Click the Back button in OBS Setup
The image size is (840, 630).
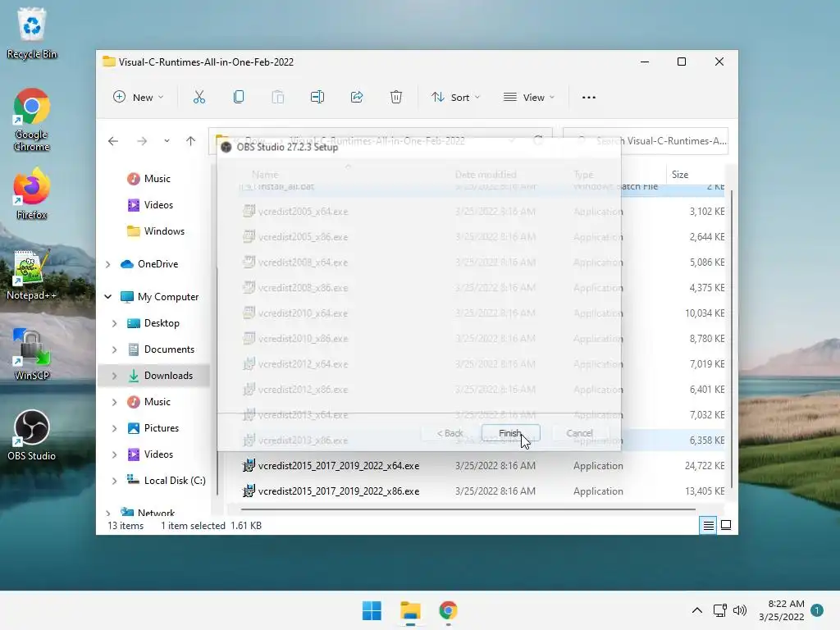[x=450, y=433]
